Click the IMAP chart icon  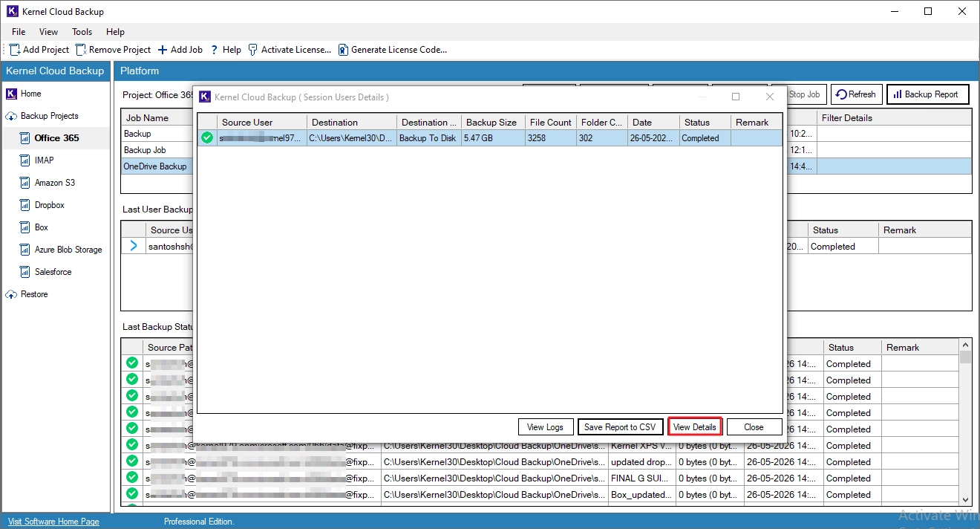click(x=24, y=160)
